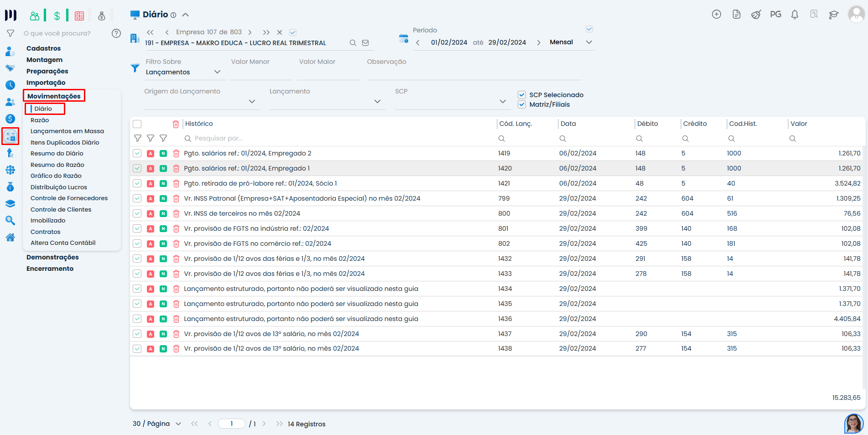
Task: Click the dollar sign icon in top bar
Action: (57, 16)
